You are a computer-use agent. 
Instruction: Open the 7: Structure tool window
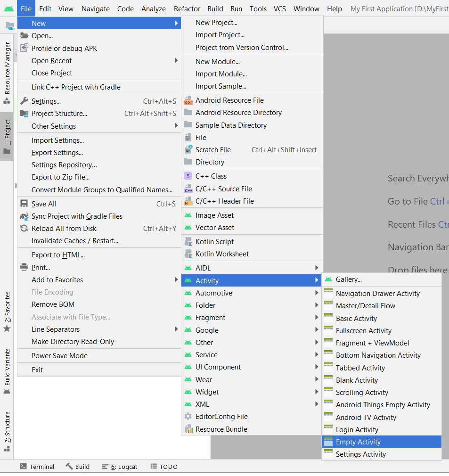(x=7, y=431)
